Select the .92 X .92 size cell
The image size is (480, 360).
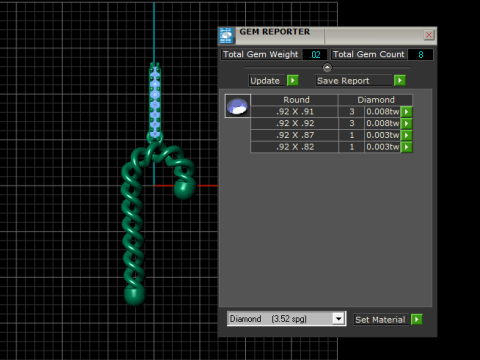(294, 124)
